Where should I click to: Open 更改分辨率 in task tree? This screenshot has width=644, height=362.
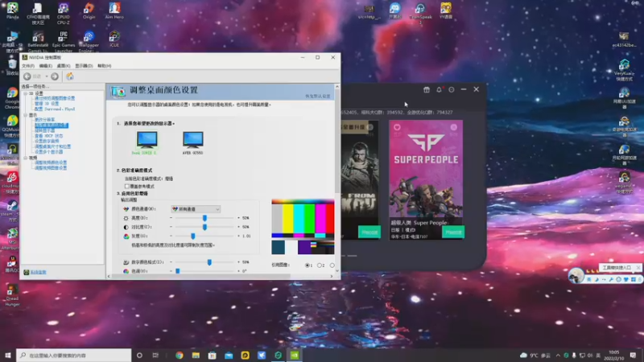pyautogui.click(x=44, y=120)
